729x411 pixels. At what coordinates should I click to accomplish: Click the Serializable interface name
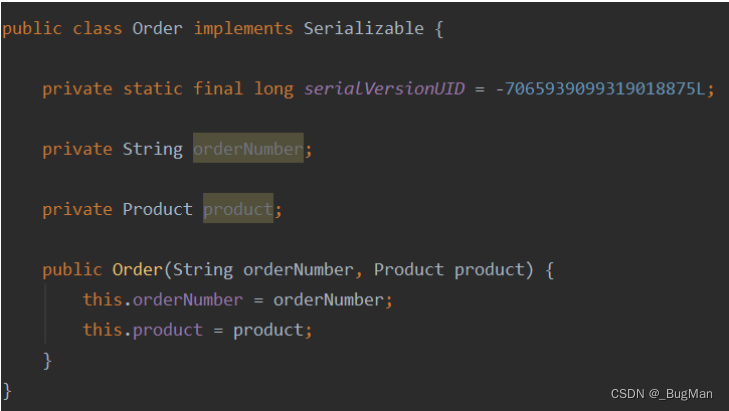pos(363,28)
